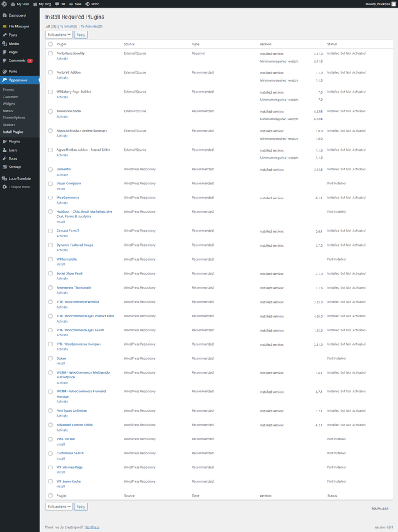Toggle the select-all checkbox in table header
Viewport: 398px width, 532px height.
(51, 44)
